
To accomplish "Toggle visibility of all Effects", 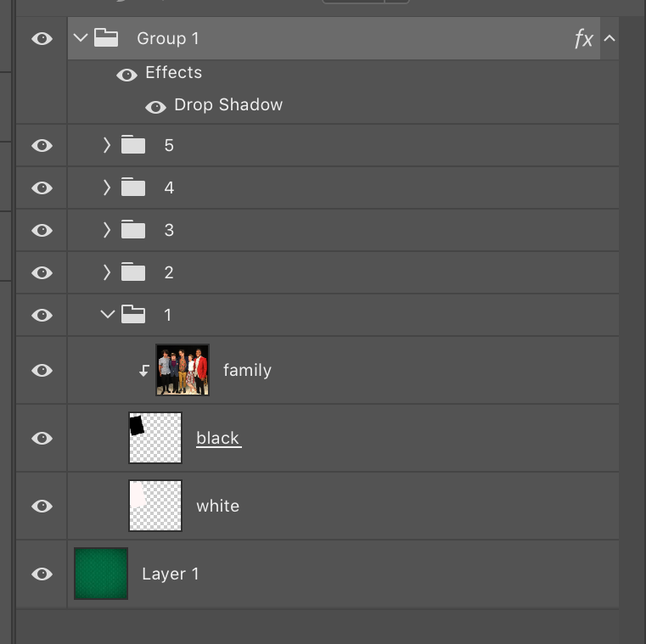I will point(126,76).
